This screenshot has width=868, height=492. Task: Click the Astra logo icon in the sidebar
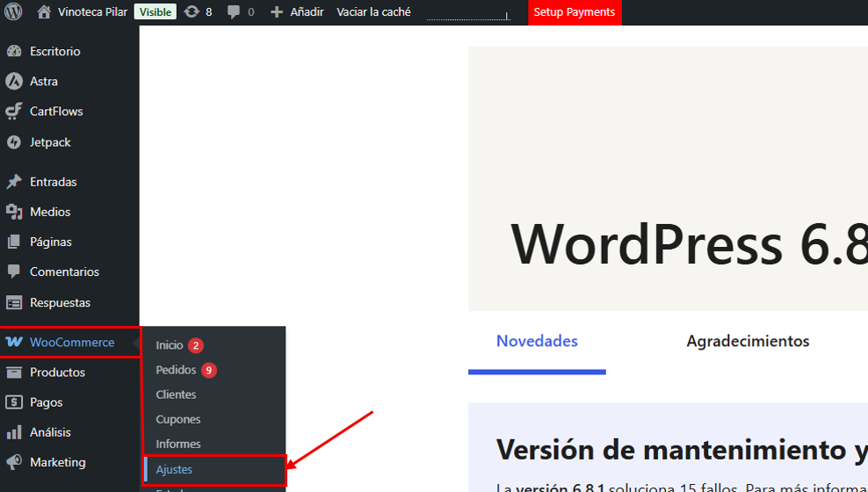tap(14, 82)
